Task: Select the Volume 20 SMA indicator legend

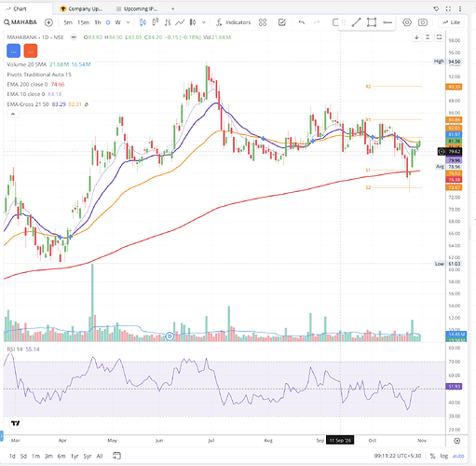Action: 27,64
